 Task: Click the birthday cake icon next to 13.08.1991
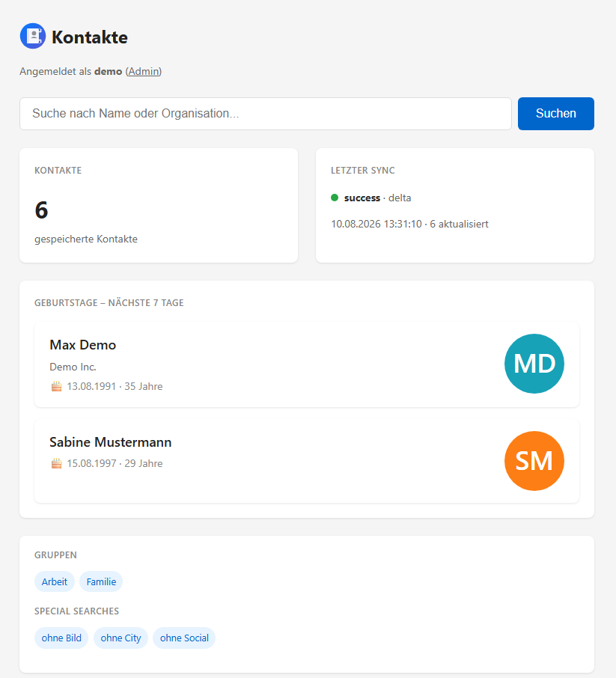(x=57, y=386)
